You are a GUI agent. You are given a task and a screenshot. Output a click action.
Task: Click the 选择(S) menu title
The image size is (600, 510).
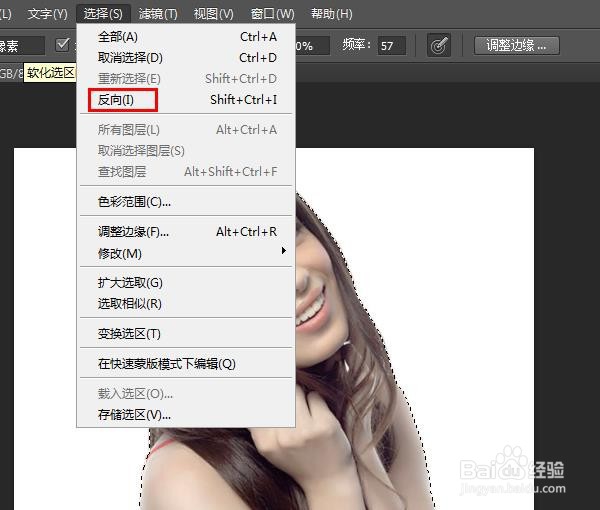click(x=103, y=14)
